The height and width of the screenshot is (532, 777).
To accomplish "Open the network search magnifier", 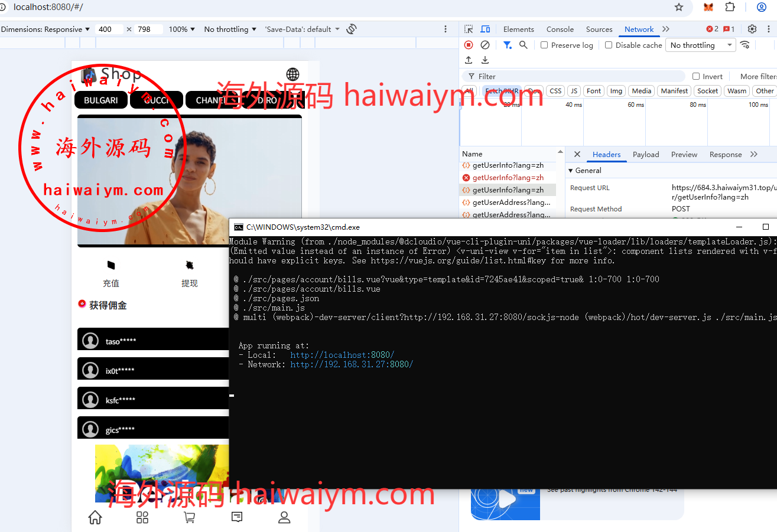I will [523, 45].
